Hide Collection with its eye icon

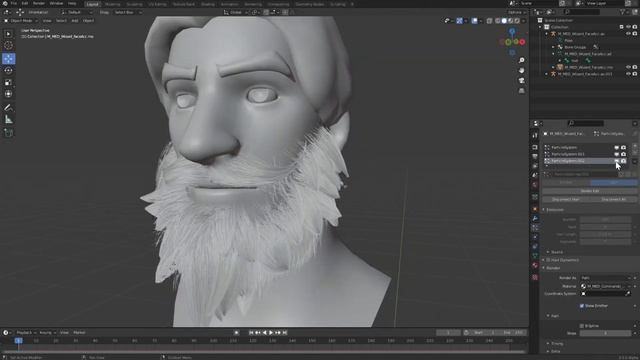(628, 27)
